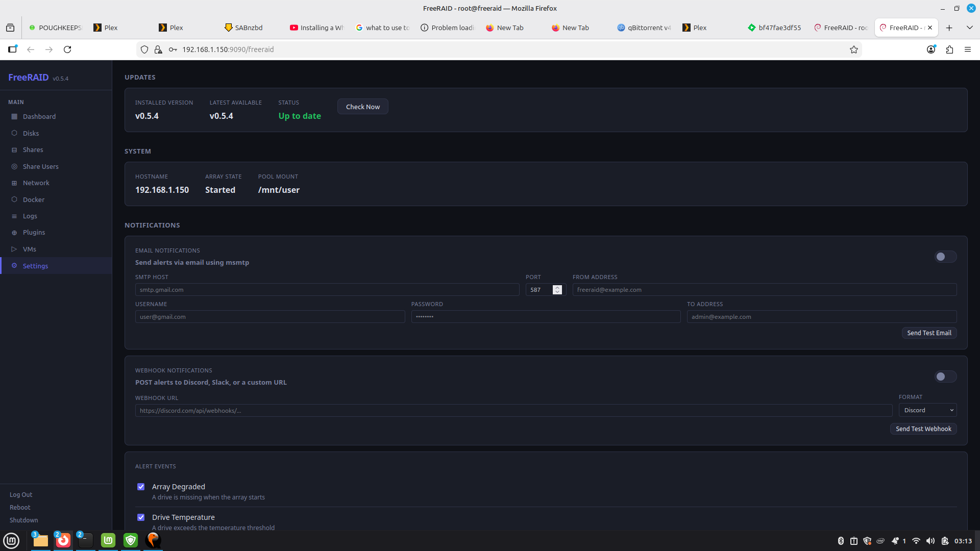Image resolution: width=980 pixels, height=551 pixels.
Task: Uncheck the Array Degraded checkbox
Action: tap(141, 487)
